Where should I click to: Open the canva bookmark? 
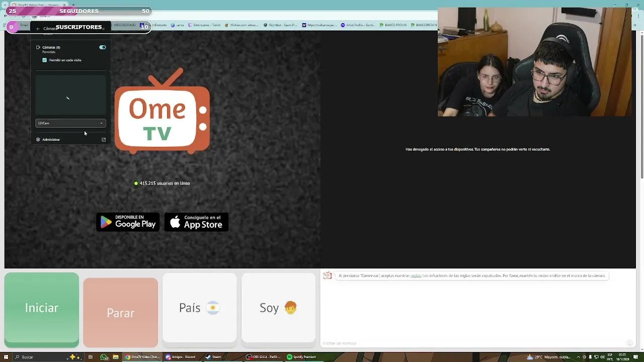point(178,25)
